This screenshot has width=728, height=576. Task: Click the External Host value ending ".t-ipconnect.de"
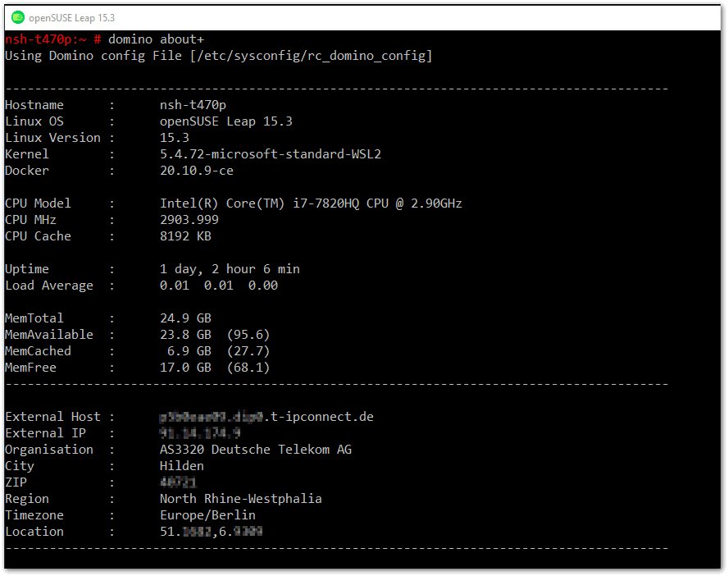[266, 417]
